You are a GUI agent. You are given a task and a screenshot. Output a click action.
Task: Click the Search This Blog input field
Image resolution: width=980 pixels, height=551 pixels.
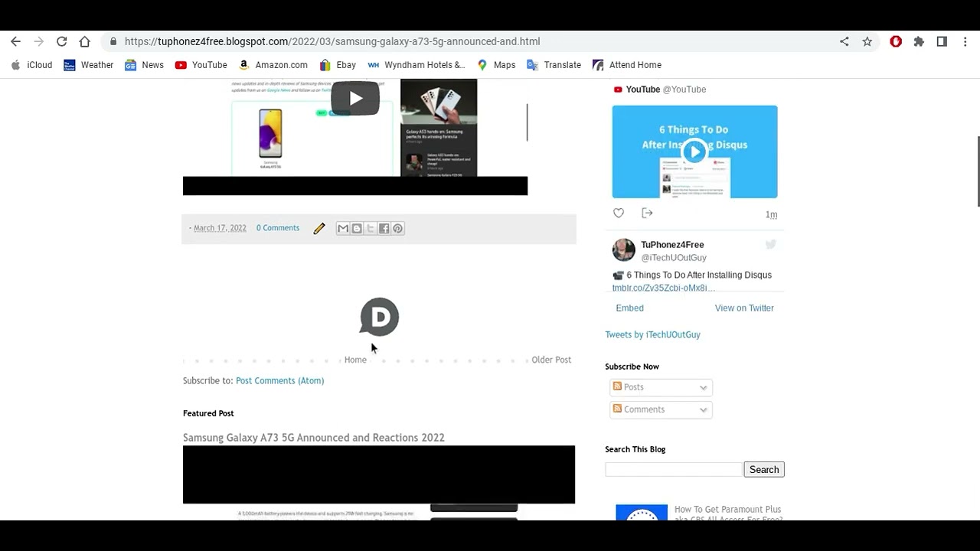click(674, 469)
